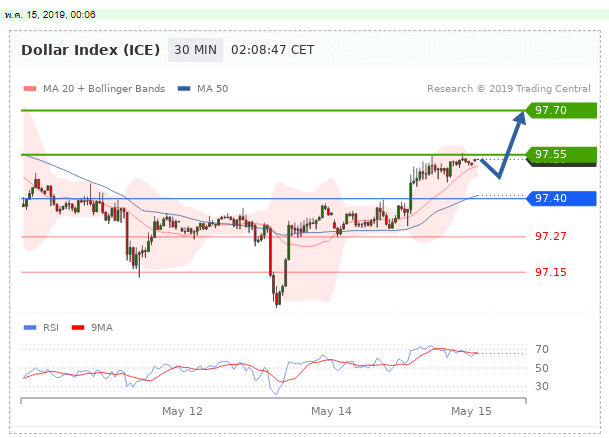
Task: Click the RSI legend text
Action: pos(51,328)
